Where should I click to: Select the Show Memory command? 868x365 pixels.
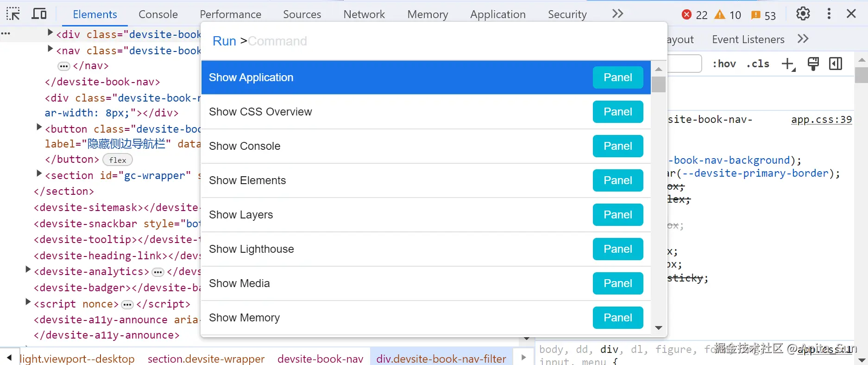click(x=426, y=318)
